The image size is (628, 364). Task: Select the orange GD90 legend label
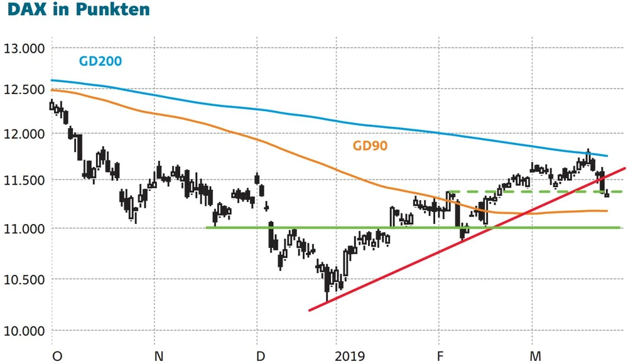[370, 146]
